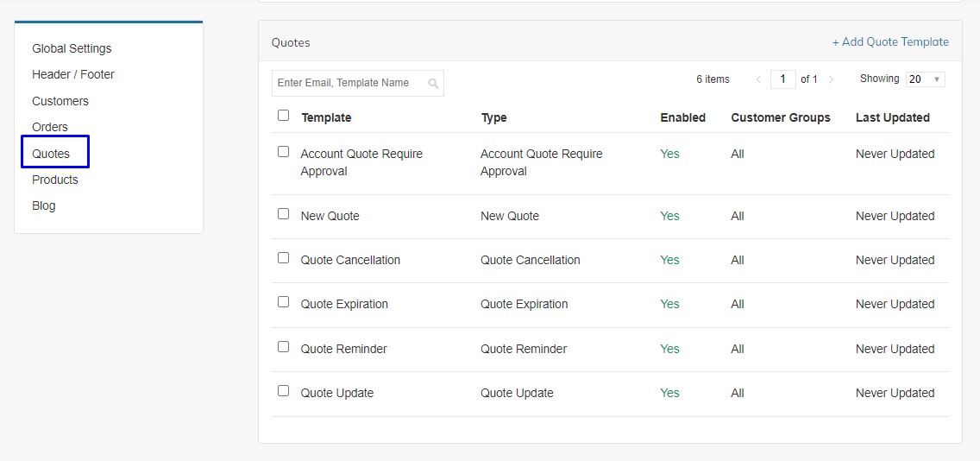The width and height of the screenshot is (980, 461).
Task: Toggle the select-all templates checkbox
Action: click(283, 116)
